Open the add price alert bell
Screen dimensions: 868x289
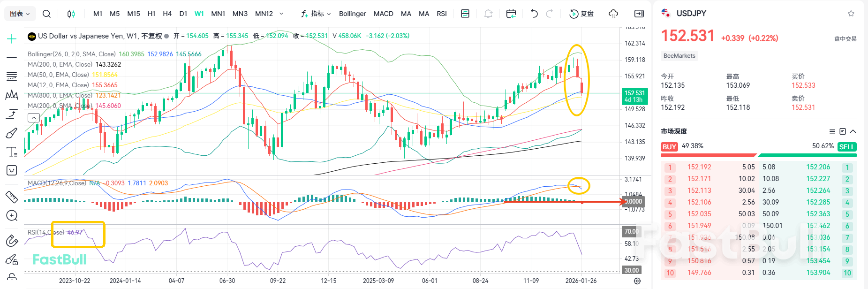pyautogui.click(x=488, y=14)
